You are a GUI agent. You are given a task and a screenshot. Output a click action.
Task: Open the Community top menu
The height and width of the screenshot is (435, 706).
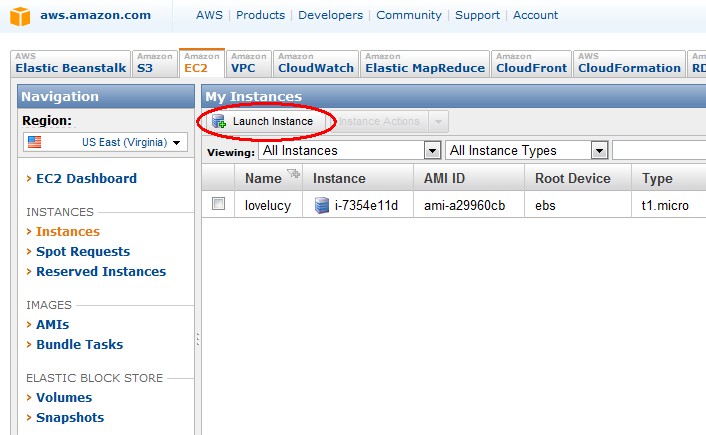[409, 15]
